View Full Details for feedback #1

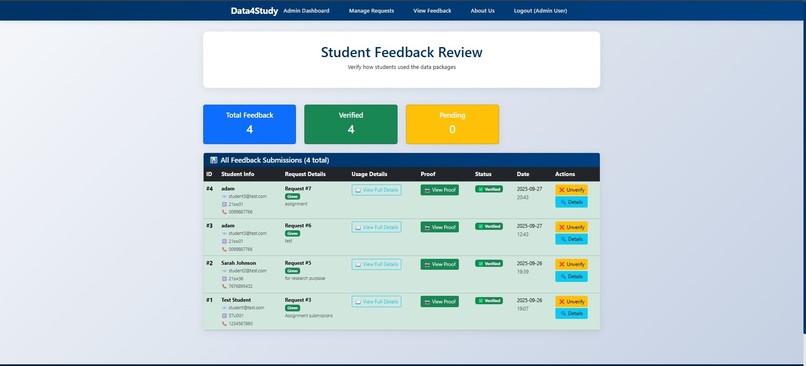tap(377, 302)
